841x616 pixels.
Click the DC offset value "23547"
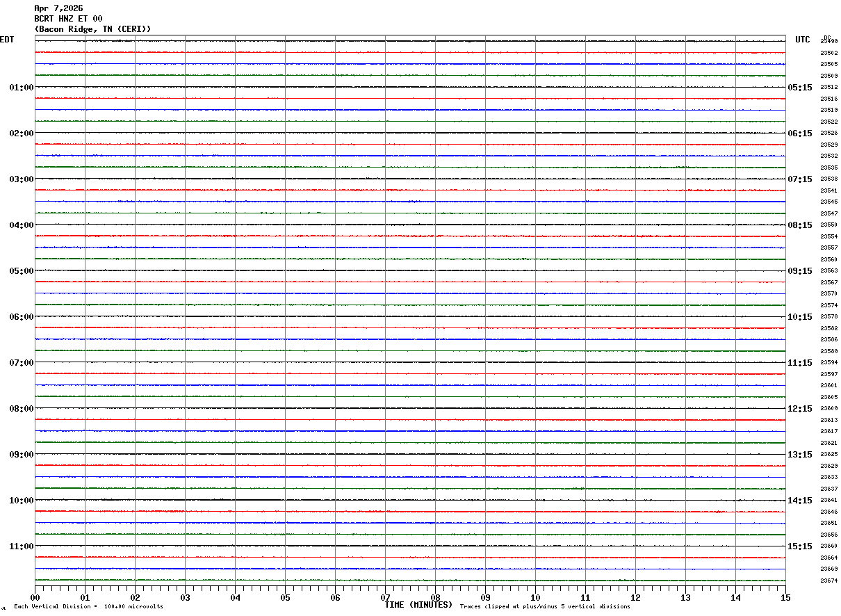pos(828,213)
